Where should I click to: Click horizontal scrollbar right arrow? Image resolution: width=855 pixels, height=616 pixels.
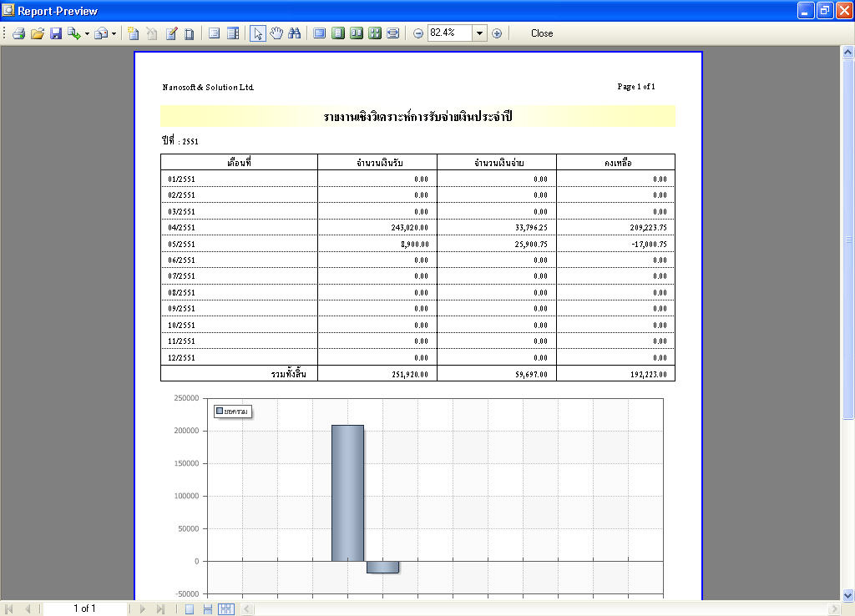coord(834,609)
